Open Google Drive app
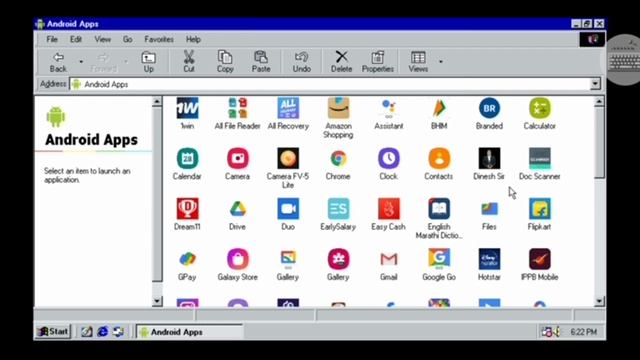640x360 pixels. pyautogui.click(x=238, y=209)
